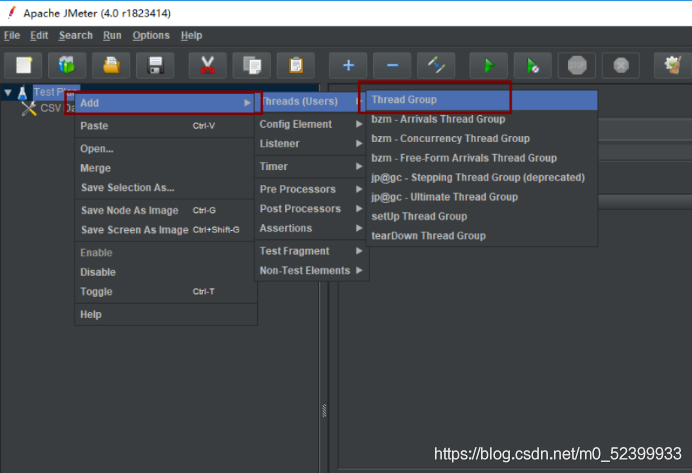The image size is (692, 473).
Task: Choose Add in the context menu
Action: [165, 103]
